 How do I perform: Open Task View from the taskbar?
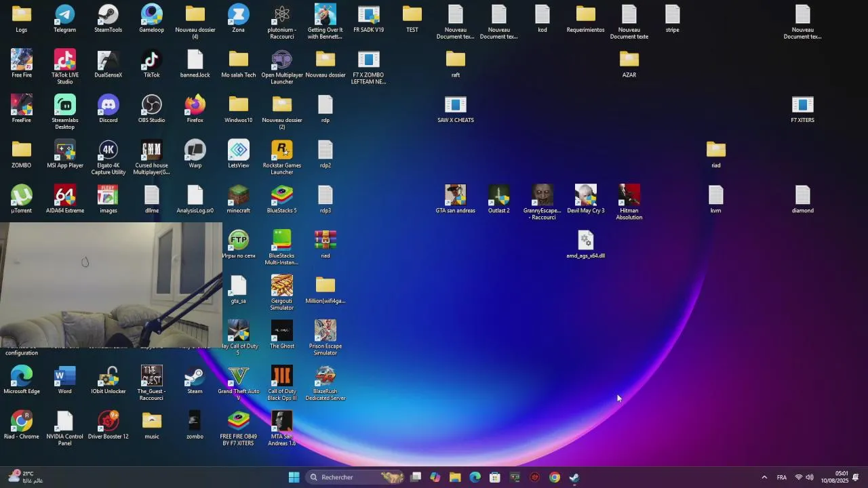416,477
